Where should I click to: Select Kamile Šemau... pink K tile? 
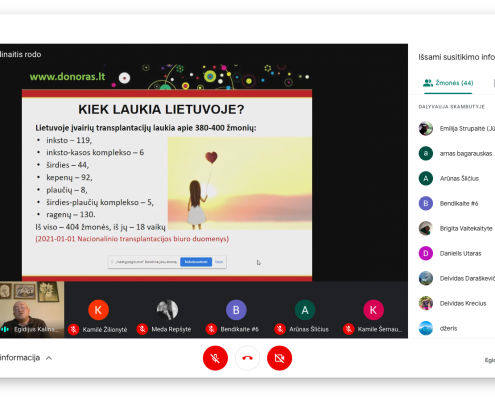pyautogui.click(x=373, y=310)
